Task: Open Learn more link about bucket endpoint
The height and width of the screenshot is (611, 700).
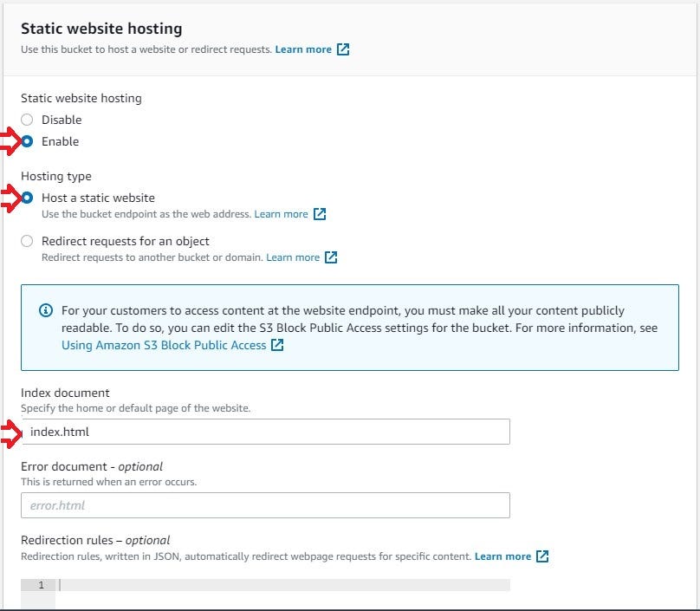Action: 281,214
